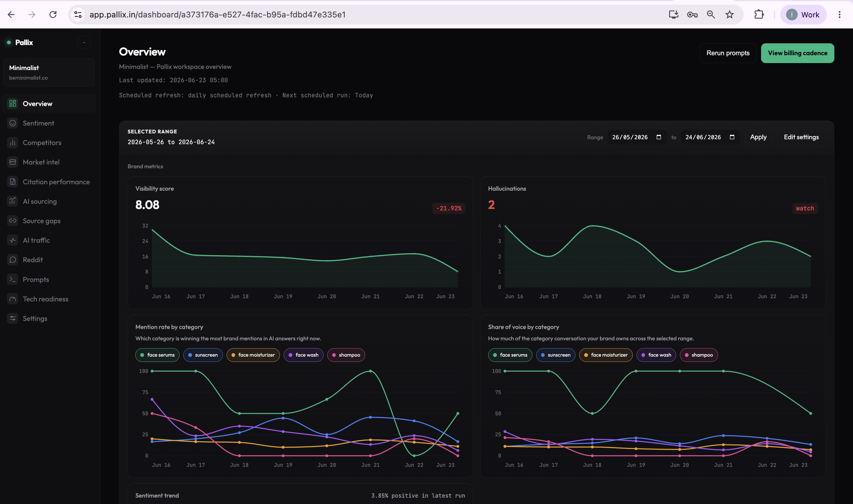This screenshot has width=853, height=504.
Task: Toggle shampoo in Share of voice chart
Action: click(699, 355)
